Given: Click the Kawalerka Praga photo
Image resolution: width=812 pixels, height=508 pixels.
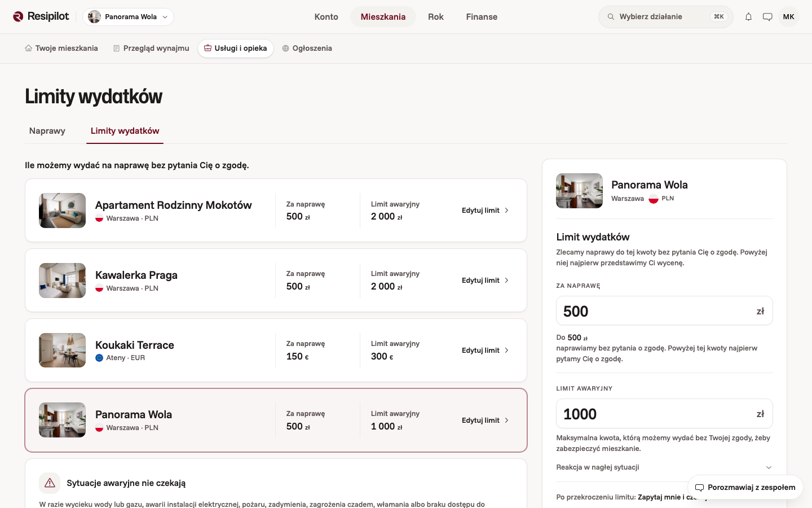Looking at the screenshot, I should pos(62,281).
